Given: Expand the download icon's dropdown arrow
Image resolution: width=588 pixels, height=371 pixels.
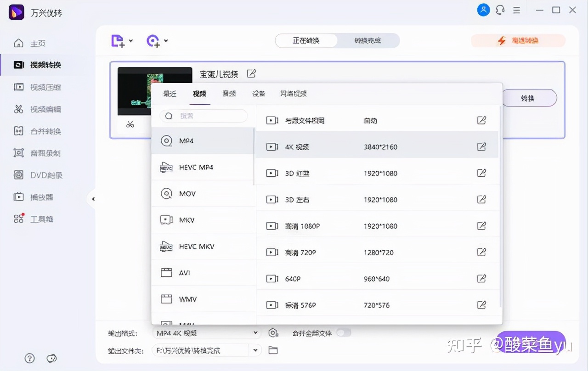Looking at the screenshot, I should click(x=166, y=41).
